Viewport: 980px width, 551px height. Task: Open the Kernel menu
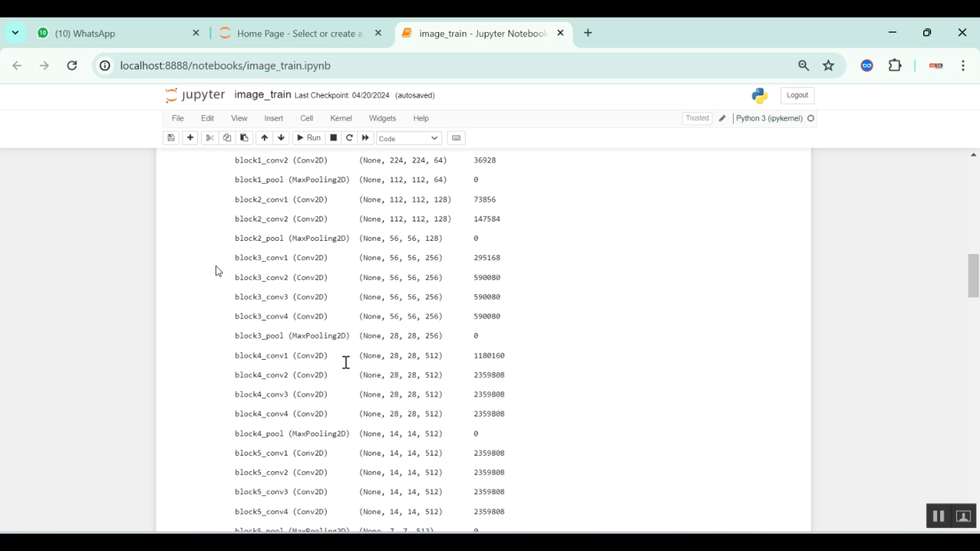point(340,118)
